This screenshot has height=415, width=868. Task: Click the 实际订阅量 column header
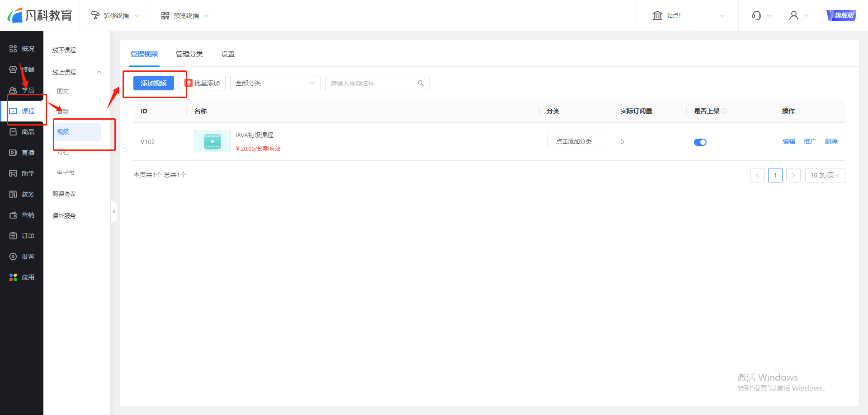point(636,111)
